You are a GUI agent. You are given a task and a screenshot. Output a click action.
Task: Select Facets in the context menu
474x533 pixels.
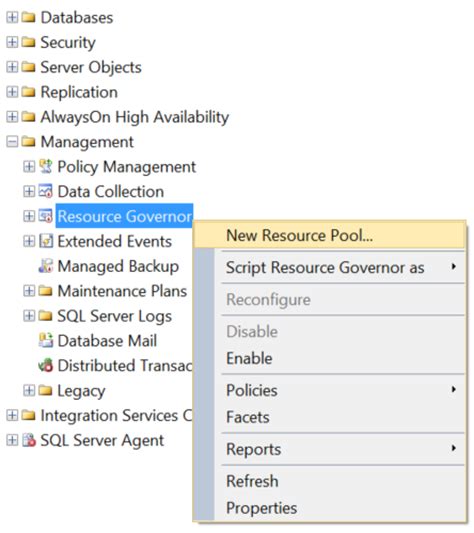(x=329, y=417)
